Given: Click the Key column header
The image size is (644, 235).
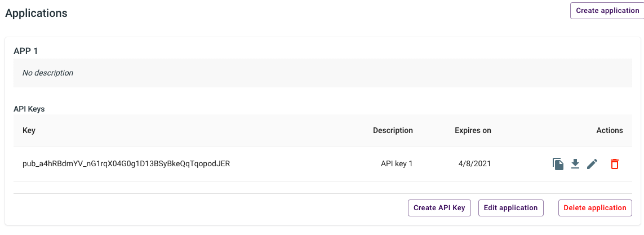Looking at the screenshot, I should (29, 130).
